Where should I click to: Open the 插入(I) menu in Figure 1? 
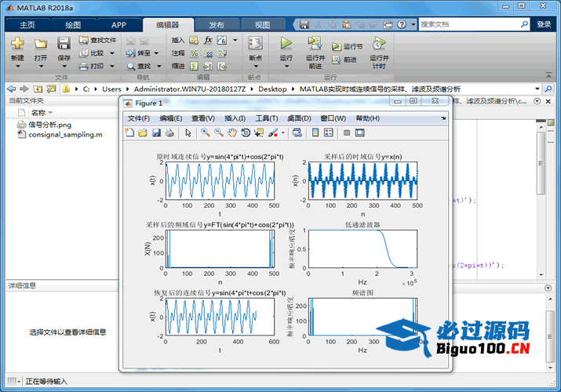[x=235, y=118]
